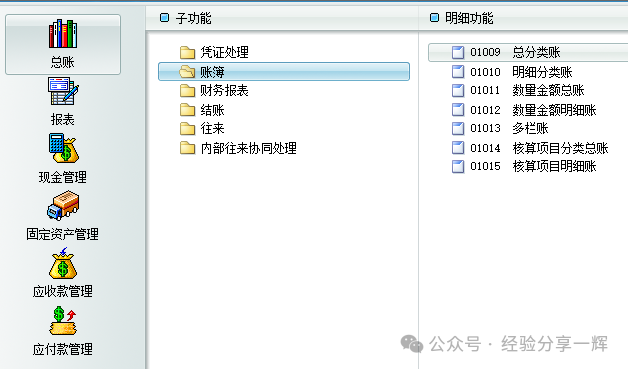Open 01013 多栏账 item
The image size is (628, 369).
click(x=500, y=128)
